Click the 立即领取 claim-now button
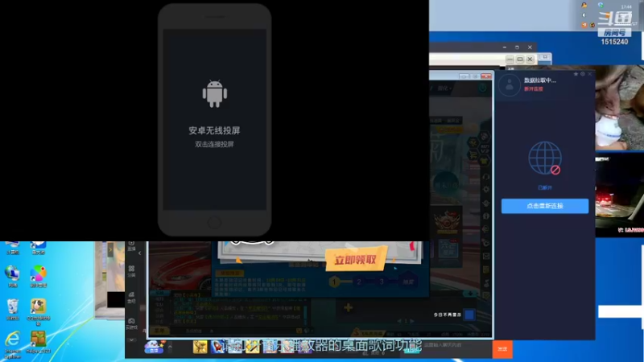Screen dimensions: 644x362 coord(356,259)
